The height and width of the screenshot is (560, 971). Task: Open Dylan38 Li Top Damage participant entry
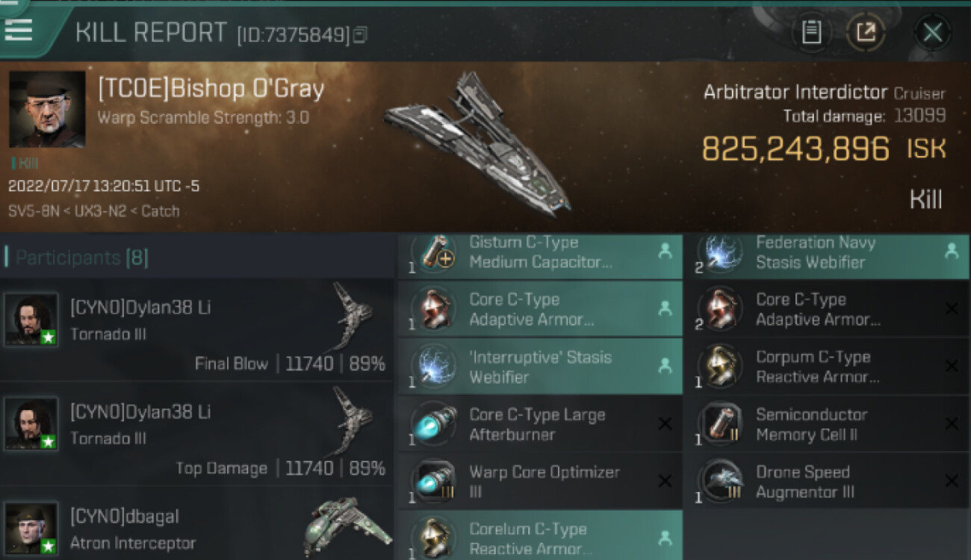point(196,435)
